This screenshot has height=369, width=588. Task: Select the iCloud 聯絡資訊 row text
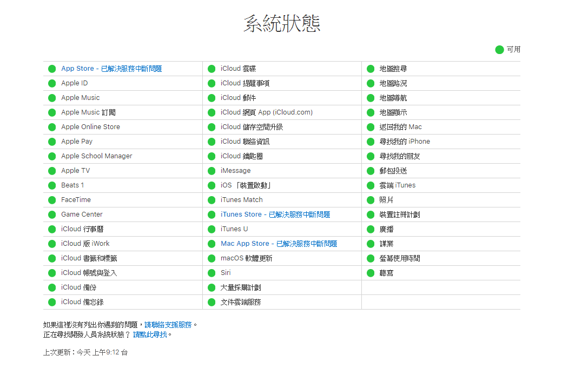pos(245,142)
